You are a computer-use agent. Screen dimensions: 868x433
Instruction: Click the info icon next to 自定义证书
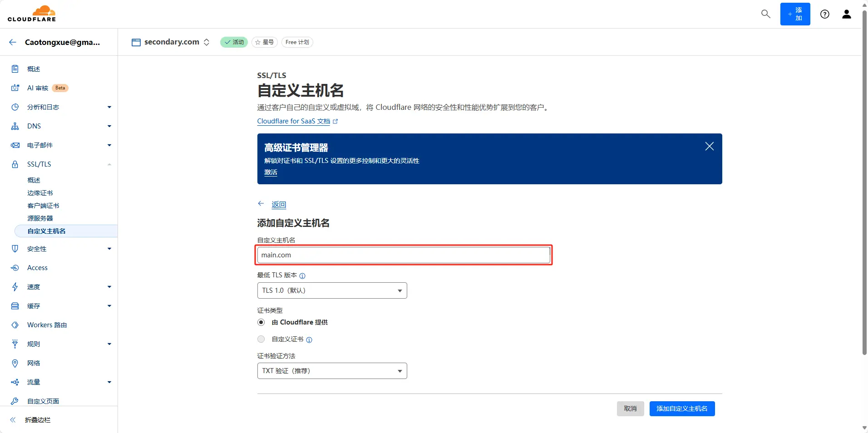point(309,340)
